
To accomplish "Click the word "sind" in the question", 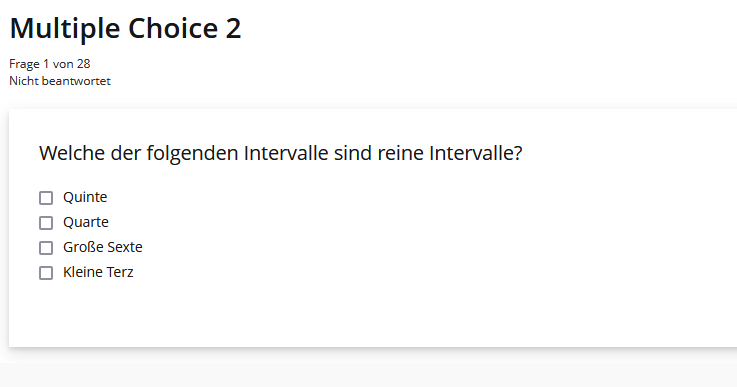I will click(x=353, y=153).
